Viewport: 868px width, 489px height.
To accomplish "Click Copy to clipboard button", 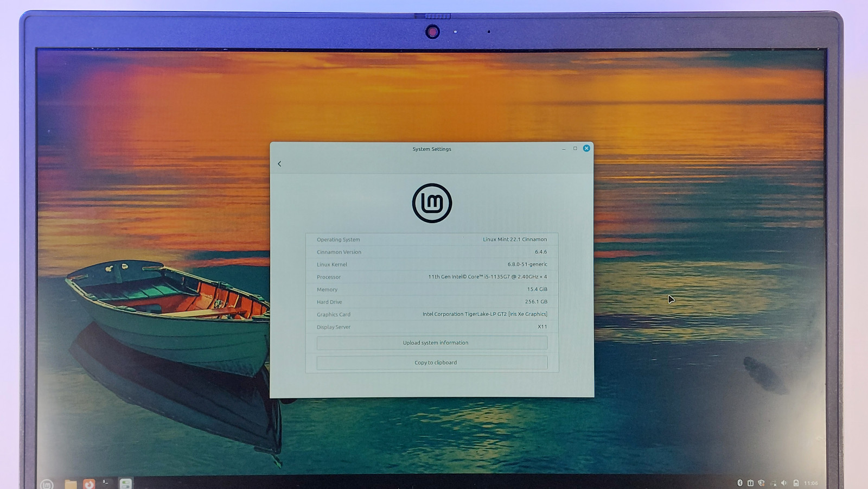I will click(432, 363).
